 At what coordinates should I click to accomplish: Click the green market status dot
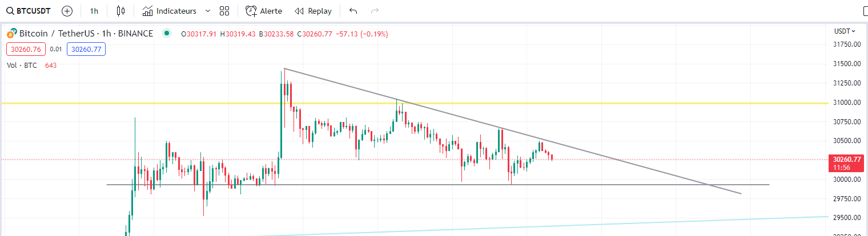(166, 33)
